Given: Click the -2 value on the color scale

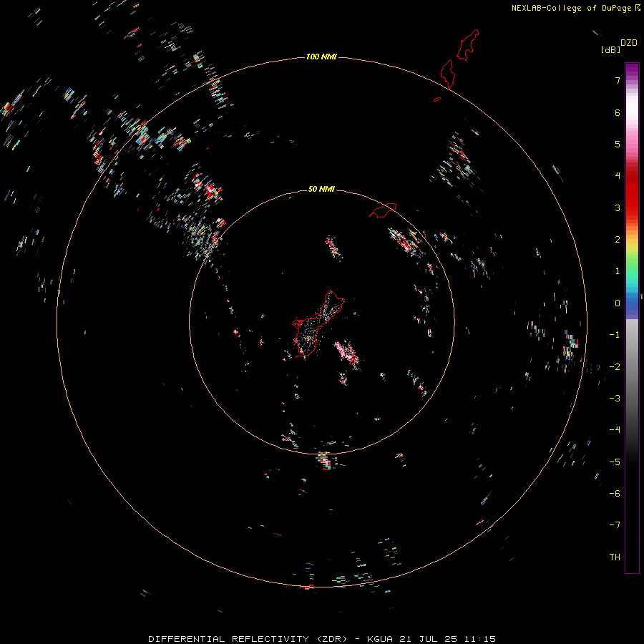Looking at the screenshot, I should (615, 367).
